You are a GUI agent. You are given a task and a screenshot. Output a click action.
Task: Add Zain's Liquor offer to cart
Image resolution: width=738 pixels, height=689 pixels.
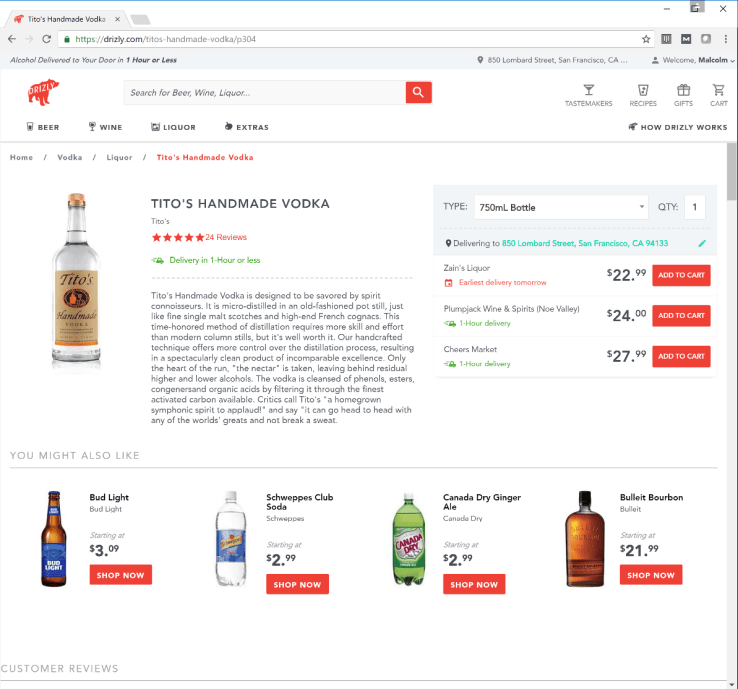[681, 275]
